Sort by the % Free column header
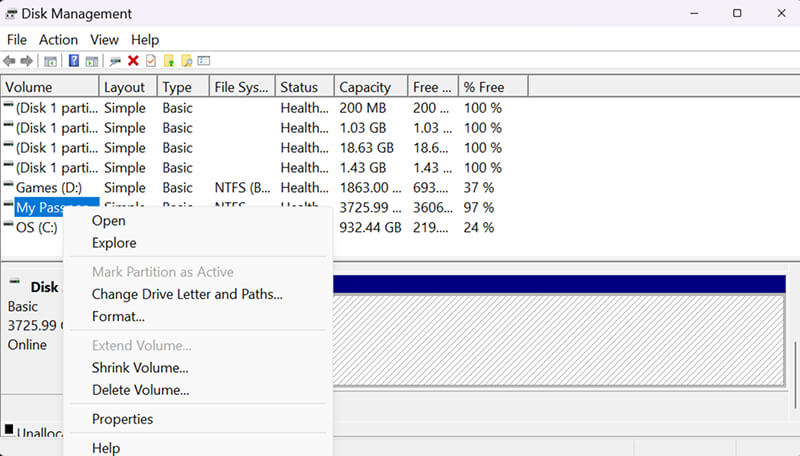The image size is (800, 456). coord(493,87)
